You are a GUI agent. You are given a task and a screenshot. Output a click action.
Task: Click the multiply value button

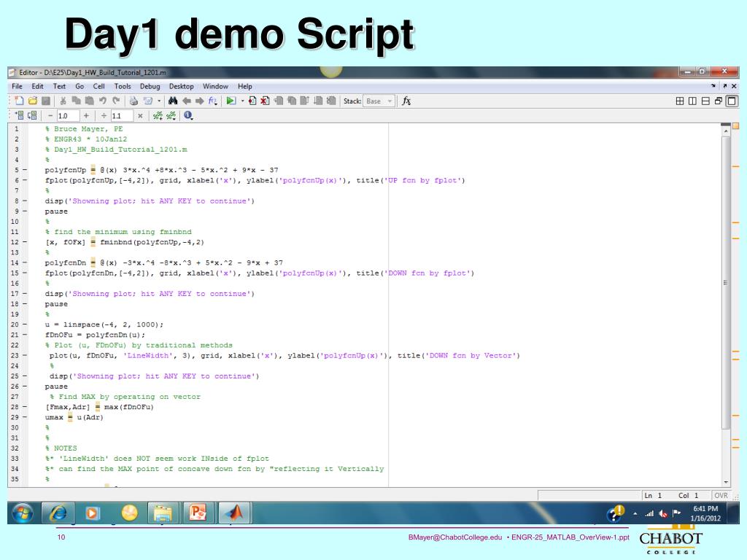tap(139, 115)
